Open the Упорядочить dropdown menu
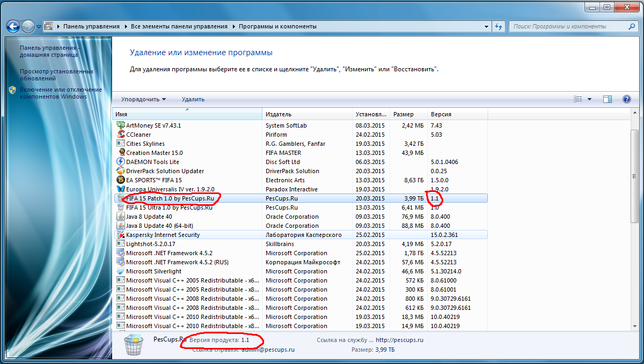This screenshot has width=644, height=364. coord(143,99)
